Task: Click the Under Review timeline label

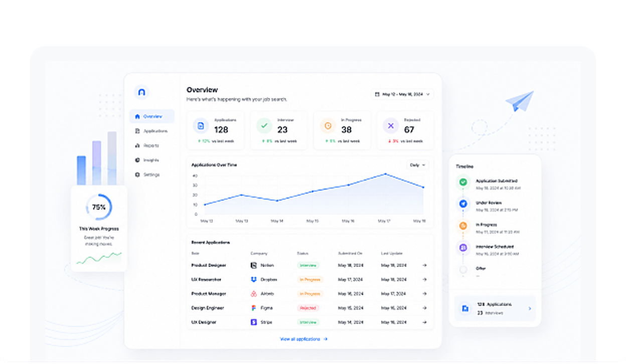Action: coord(489,203)
